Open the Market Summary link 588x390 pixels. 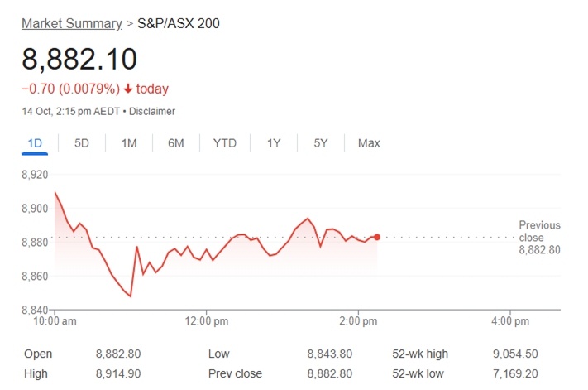click(71, 23)
